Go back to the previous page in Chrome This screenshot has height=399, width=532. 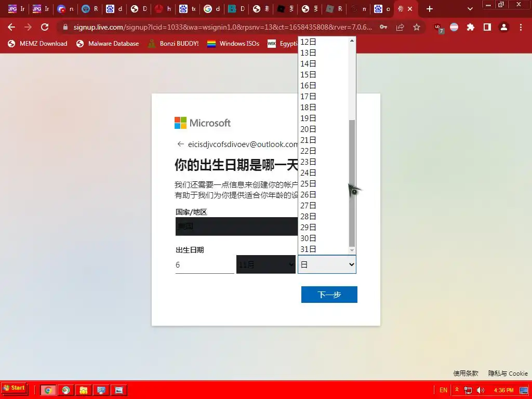[x=11, y=27]
